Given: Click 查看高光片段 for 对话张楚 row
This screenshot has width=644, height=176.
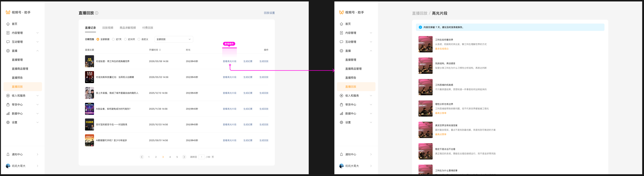Looking at the screenshot, I should (229, 61).
